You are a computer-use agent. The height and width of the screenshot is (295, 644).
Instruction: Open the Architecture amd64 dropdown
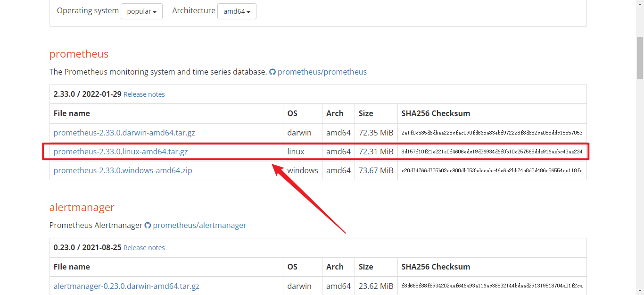click(237, 11)
